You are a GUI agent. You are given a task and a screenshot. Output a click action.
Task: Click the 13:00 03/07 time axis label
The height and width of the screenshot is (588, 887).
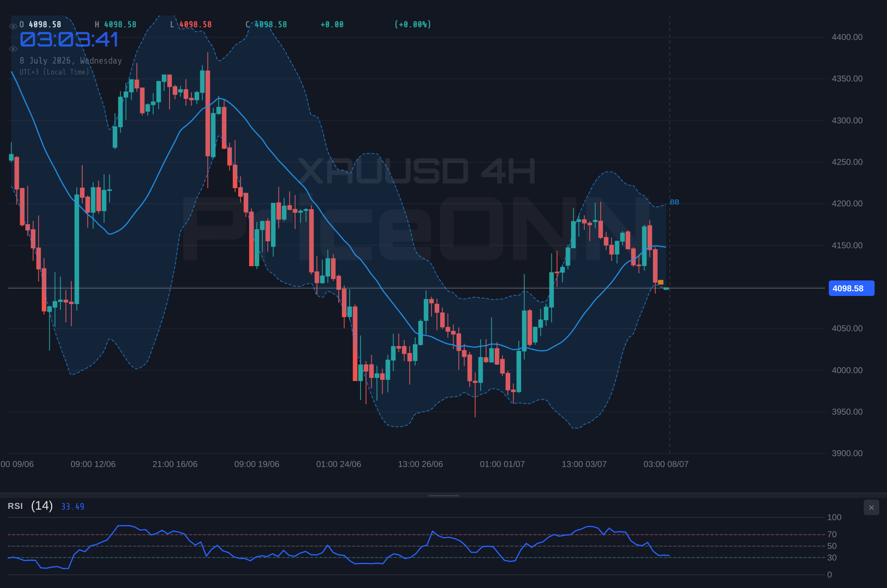tap(584, 464)
